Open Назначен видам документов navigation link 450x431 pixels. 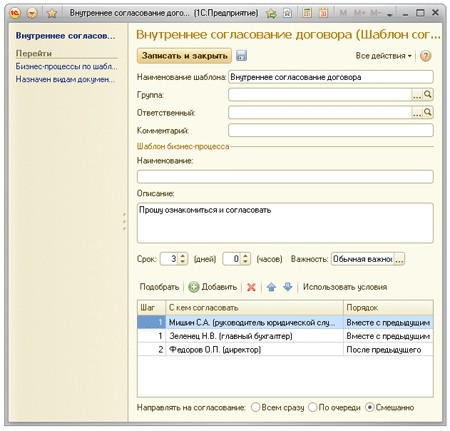click(65, 79)
